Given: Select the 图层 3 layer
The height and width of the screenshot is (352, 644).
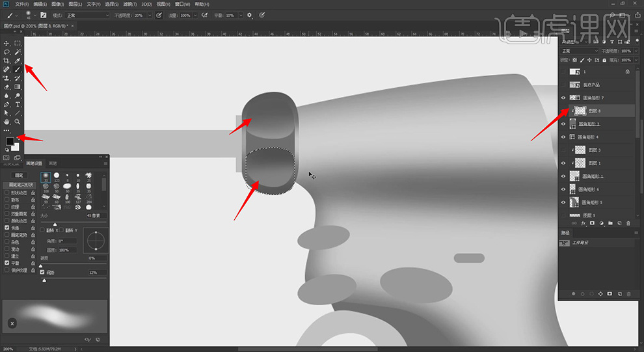Looking at the screenshot, I should point(598,150).
